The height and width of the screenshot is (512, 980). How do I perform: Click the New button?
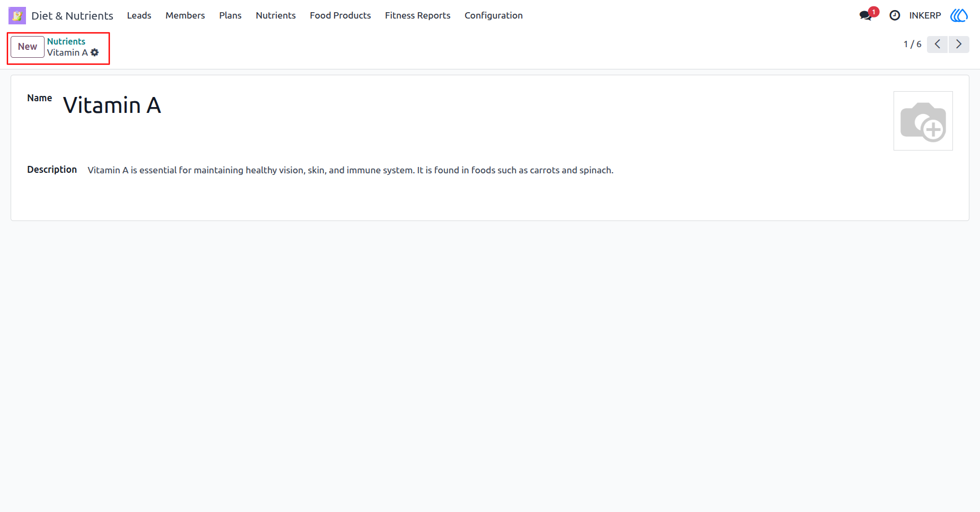(28, 47)
